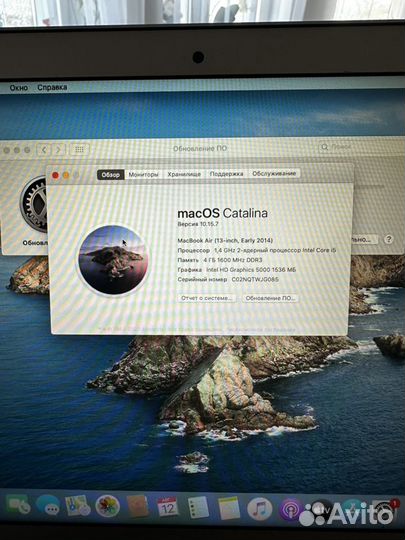Viewport: 405px width, 540px height.
Task: Go back in Software Update window
Action: point(44,150)
